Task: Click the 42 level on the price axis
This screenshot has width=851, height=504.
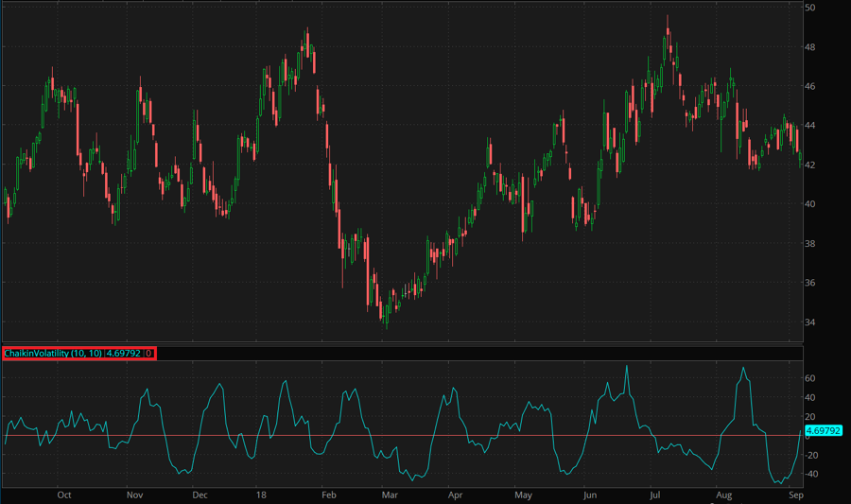Action: [x=810, y=165]
